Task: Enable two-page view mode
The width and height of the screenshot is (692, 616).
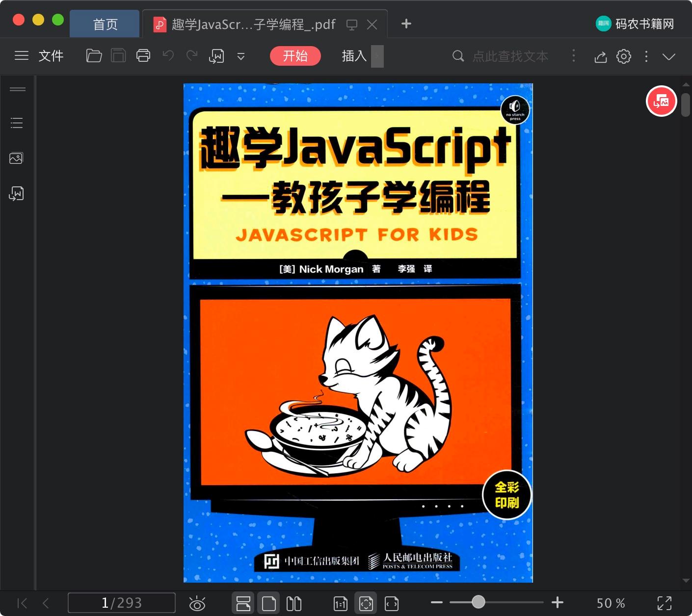Action: (x=294, y=603)
